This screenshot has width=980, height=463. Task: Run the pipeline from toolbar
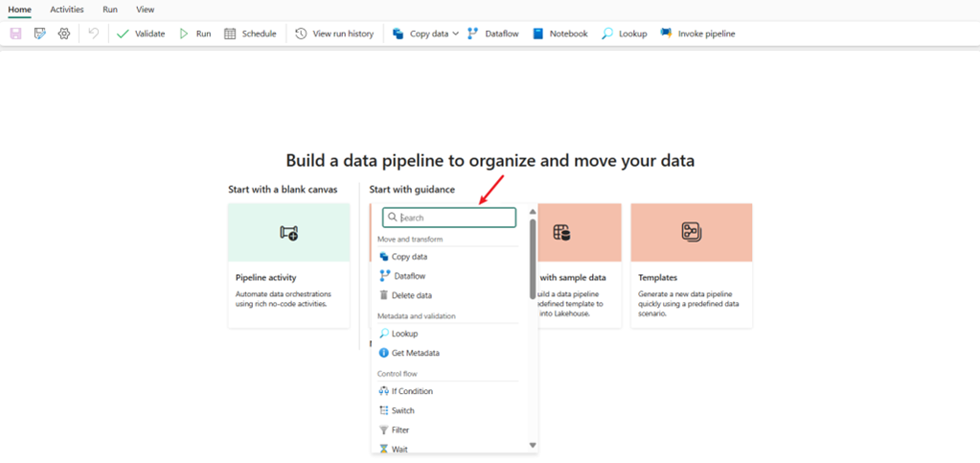coord(195,34)
